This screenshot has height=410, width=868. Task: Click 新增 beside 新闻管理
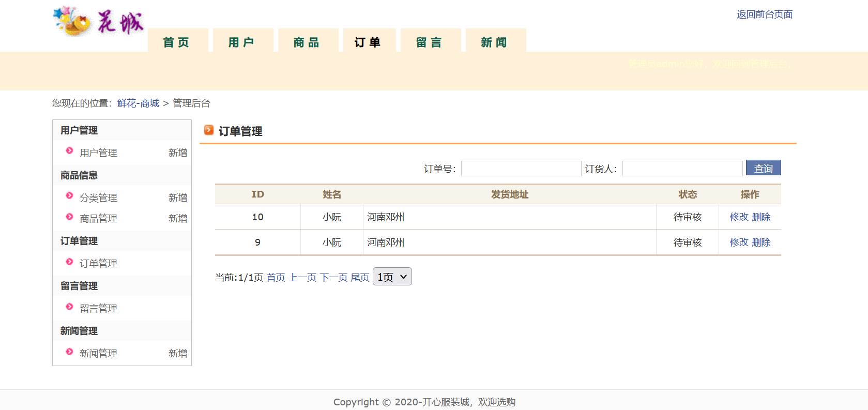pos(178,353)
